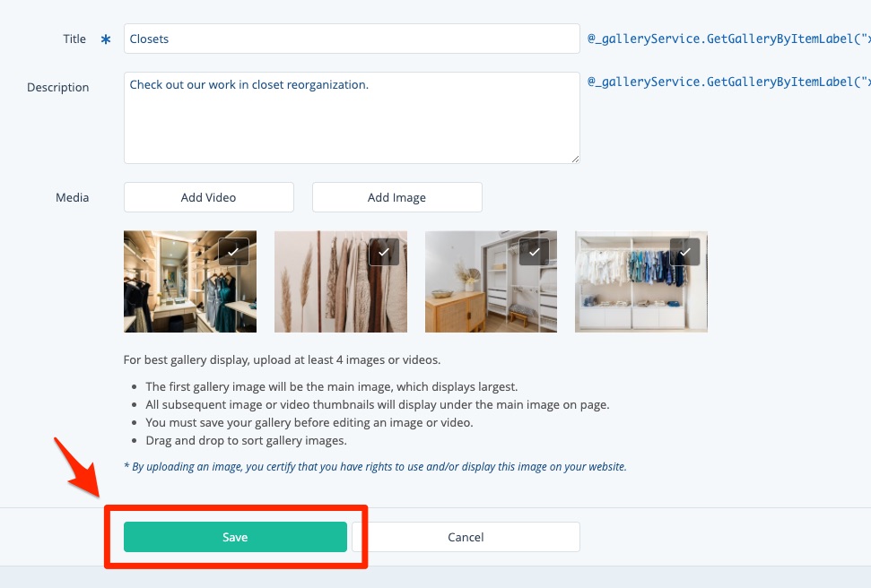Click the galleryService code text beside Title

(728, 39)
